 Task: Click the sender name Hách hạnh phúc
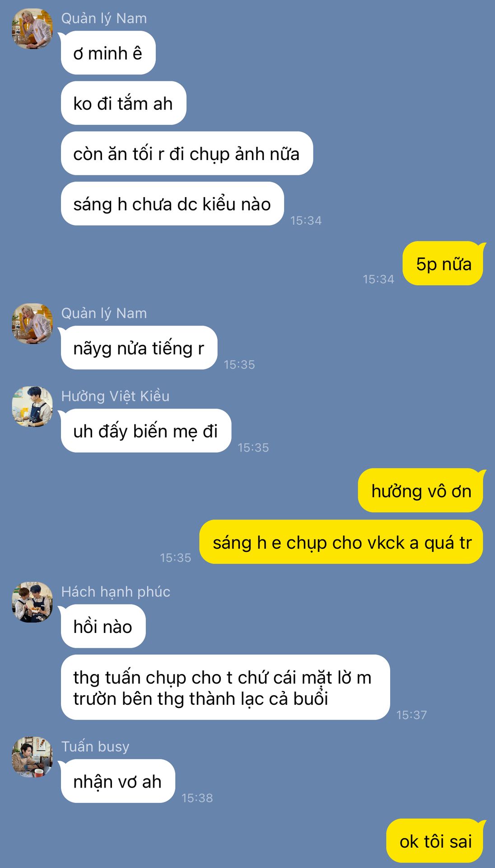pos(116,592)
